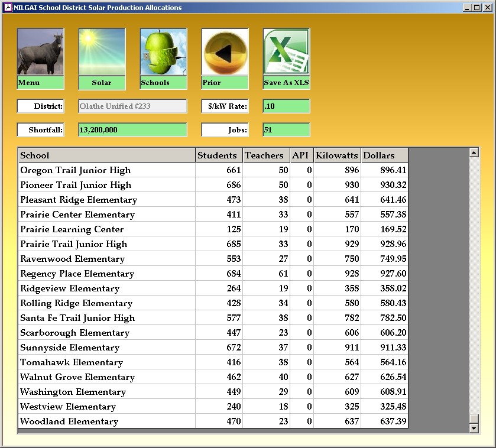Click the Excel Save As XLS icon

click(286, 52)
